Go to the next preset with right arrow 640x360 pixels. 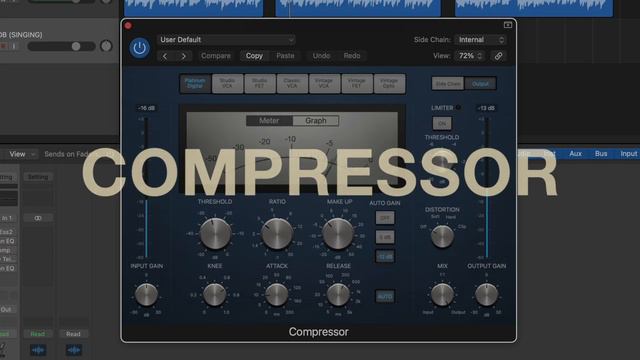(x=184, y=56)
